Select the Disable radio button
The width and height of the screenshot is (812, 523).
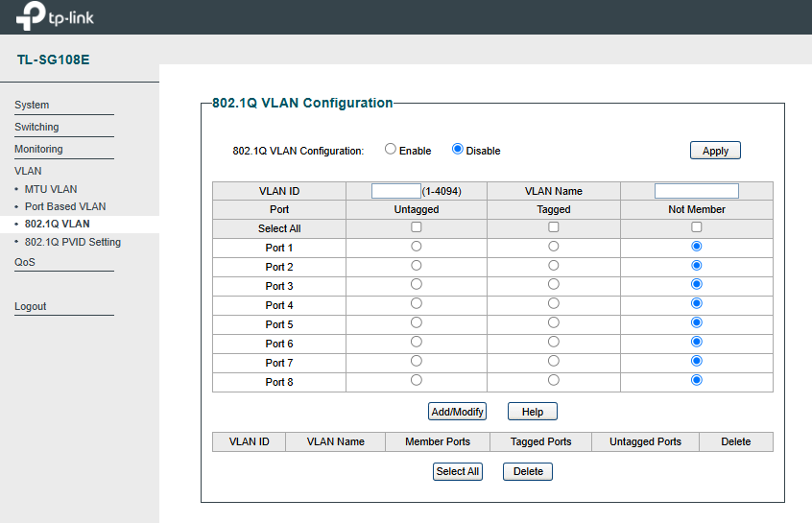pyautogui.click(x=457, y=149)
